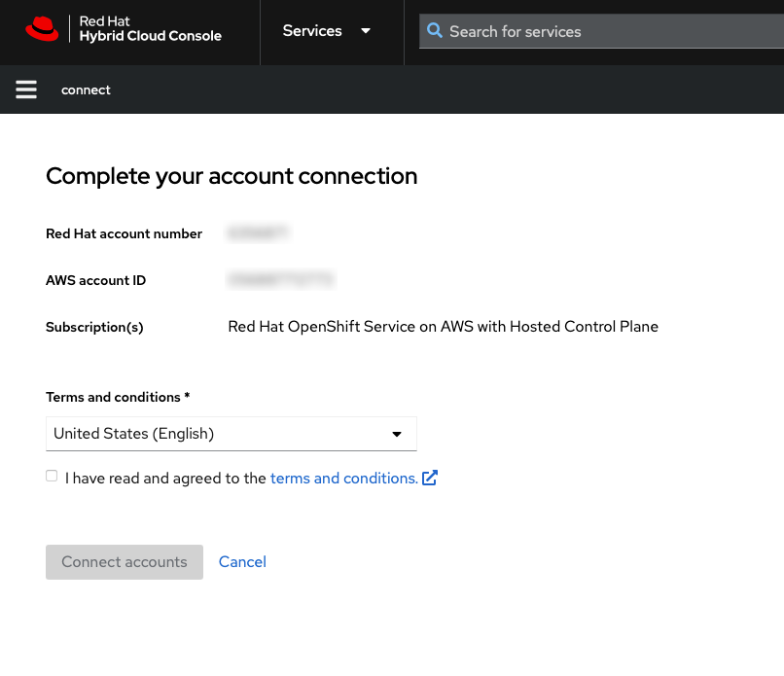
Task: Click the external link icon beside terms
Action: pyautogui.click(x=430, y=479)
